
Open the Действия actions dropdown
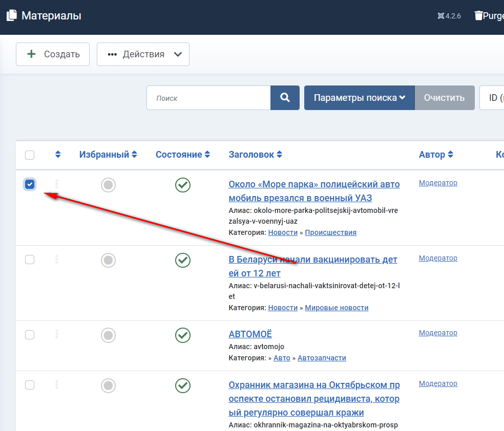click(x=143, y=54)
